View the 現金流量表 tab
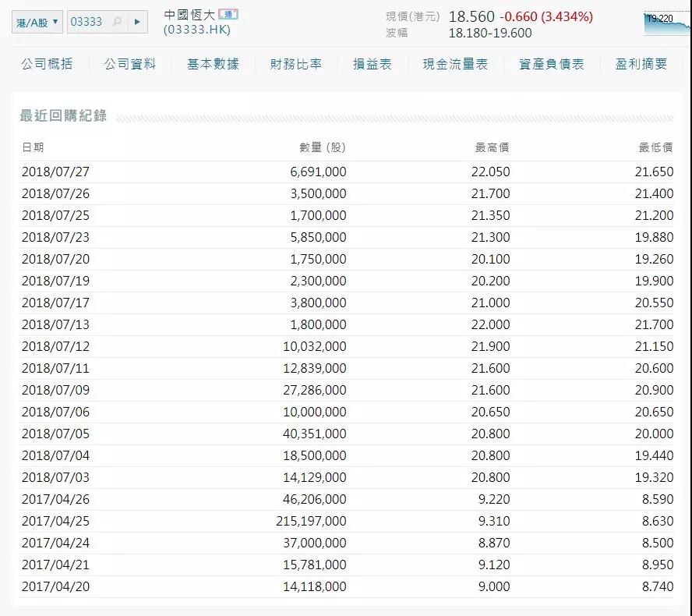The image size is (692, 616). pos(455,64)
